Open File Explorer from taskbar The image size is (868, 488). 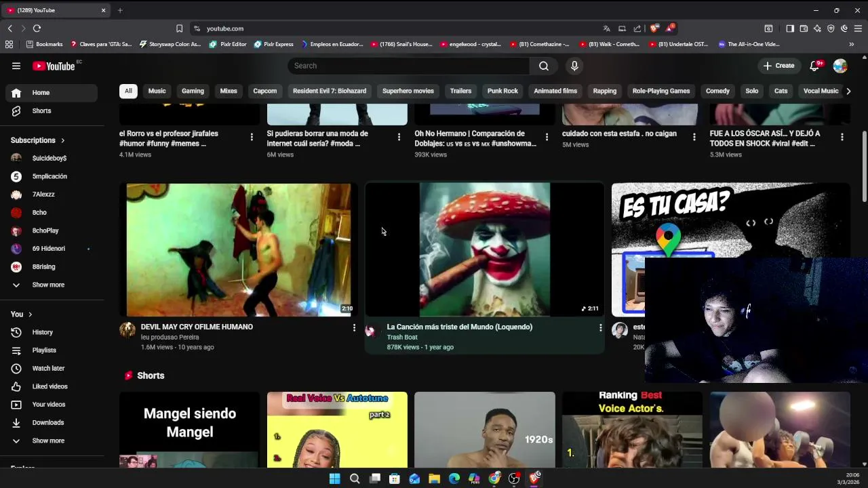[x=434, y=479]
